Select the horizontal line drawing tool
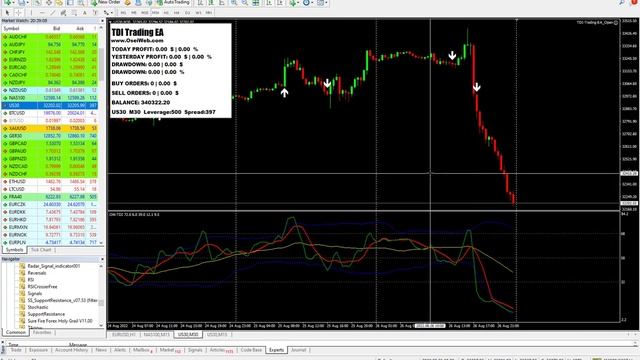The width and height of the screenshot is (640, 360). [42, 13]
